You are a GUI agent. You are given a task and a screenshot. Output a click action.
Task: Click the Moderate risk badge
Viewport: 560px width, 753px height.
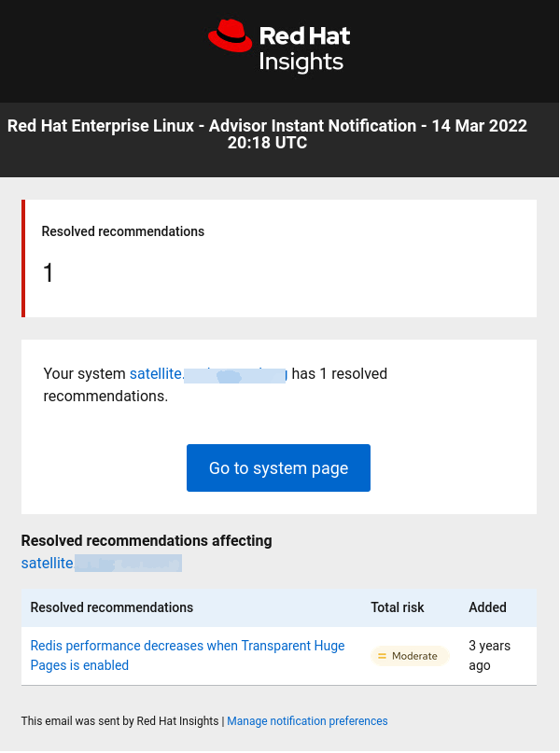(x=410, y=656)
